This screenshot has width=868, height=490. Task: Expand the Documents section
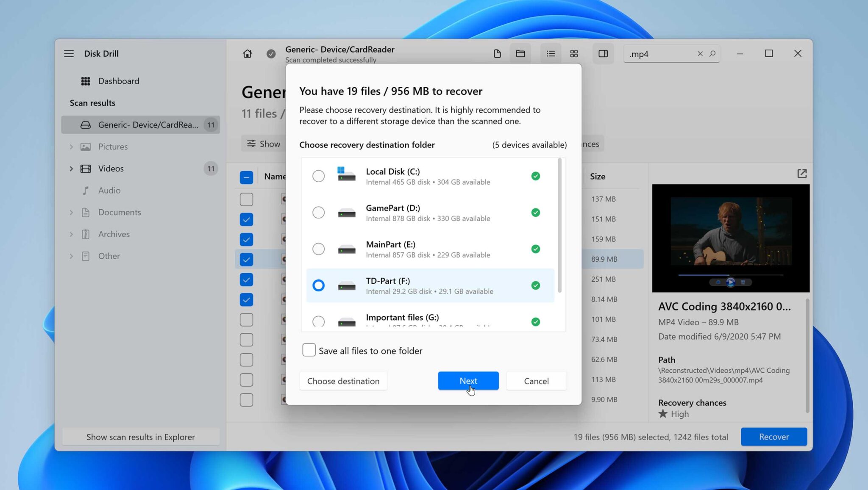[71, 212]
